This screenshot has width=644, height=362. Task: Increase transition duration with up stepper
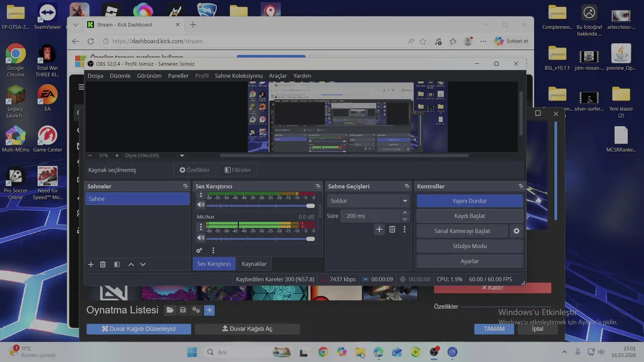405,213
